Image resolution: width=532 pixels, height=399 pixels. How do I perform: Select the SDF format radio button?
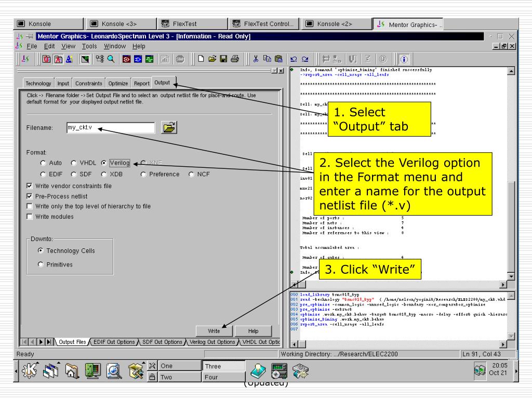click(74, 174)
